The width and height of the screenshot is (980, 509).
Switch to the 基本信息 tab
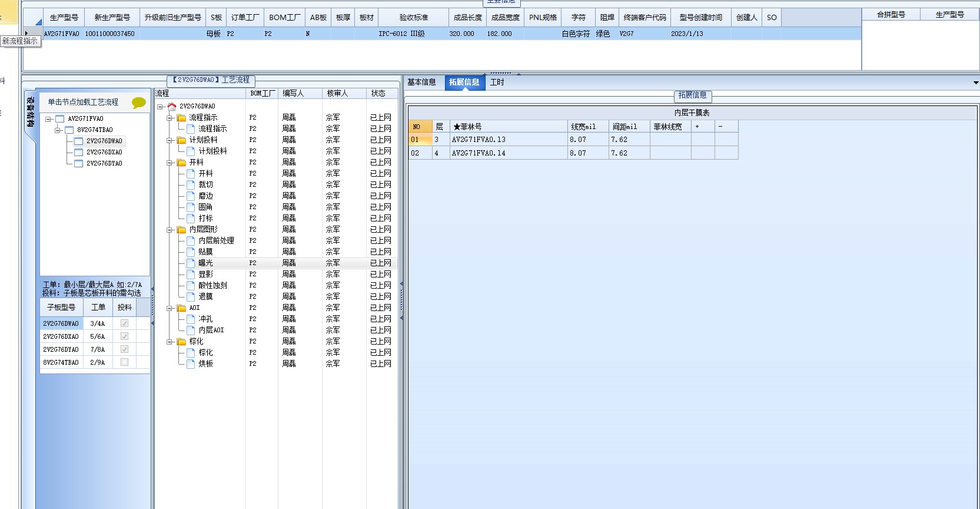(x=422, y=82)
